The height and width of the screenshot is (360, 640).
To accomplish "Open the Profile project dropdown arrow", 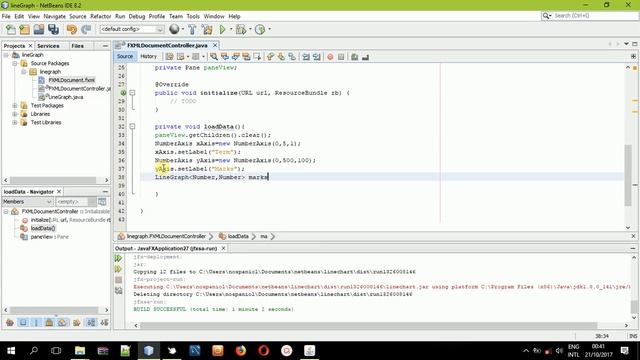I will click(x=269, y=29).
